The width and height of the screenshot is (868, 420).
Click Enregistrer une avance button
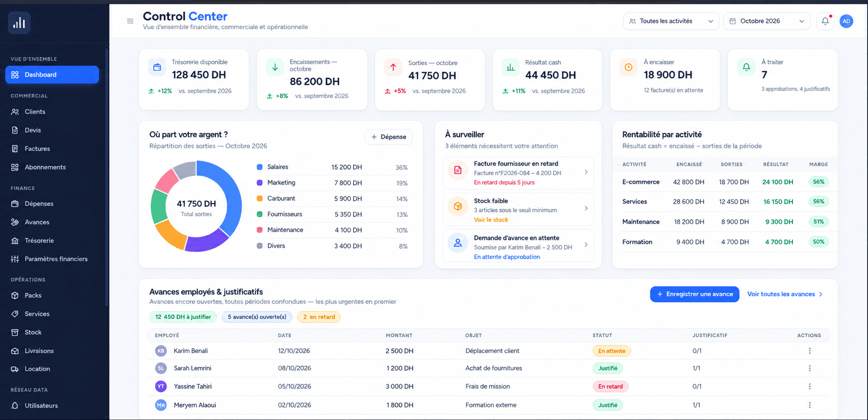pos(695,294)
